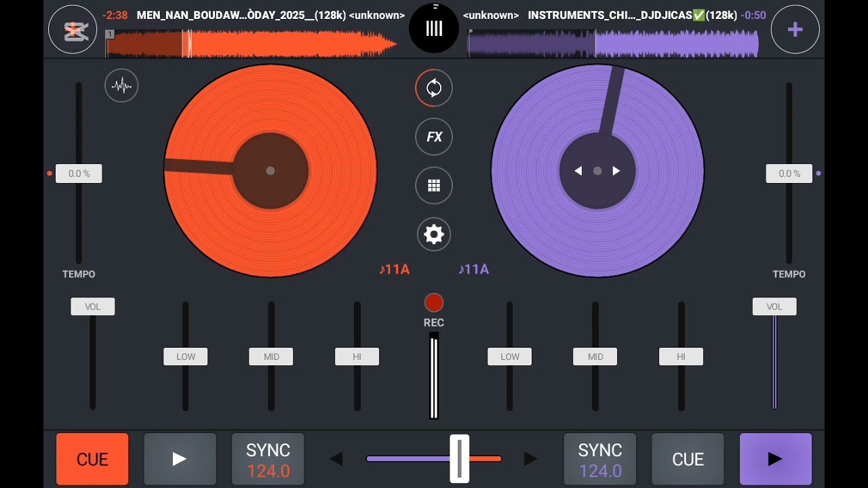Image resolution: width=868 pixels, height=488 pixels.
Task: Toggle play on purple right deck
Action: click(x=775, y=459)
